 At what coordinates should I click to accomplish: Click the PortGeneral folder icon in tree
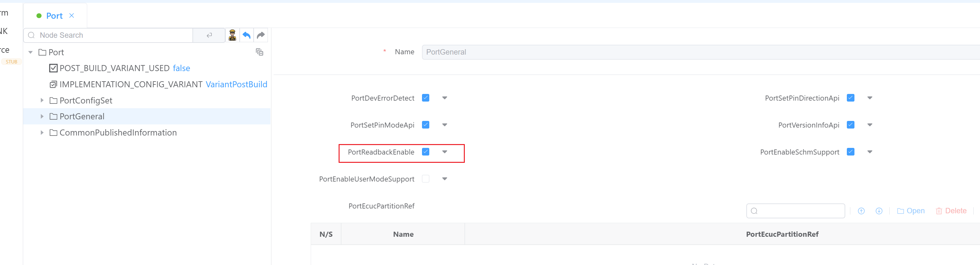(x=53, y=116)
